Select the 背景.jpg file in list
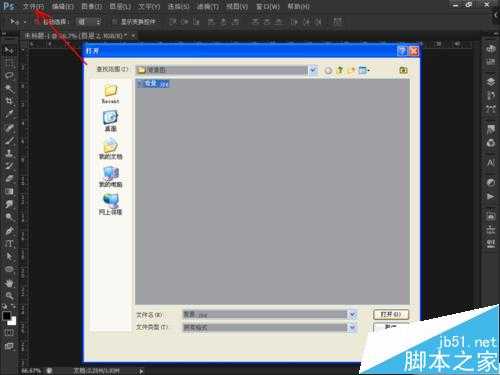500x375 pixels. click(x=154, y=84)
